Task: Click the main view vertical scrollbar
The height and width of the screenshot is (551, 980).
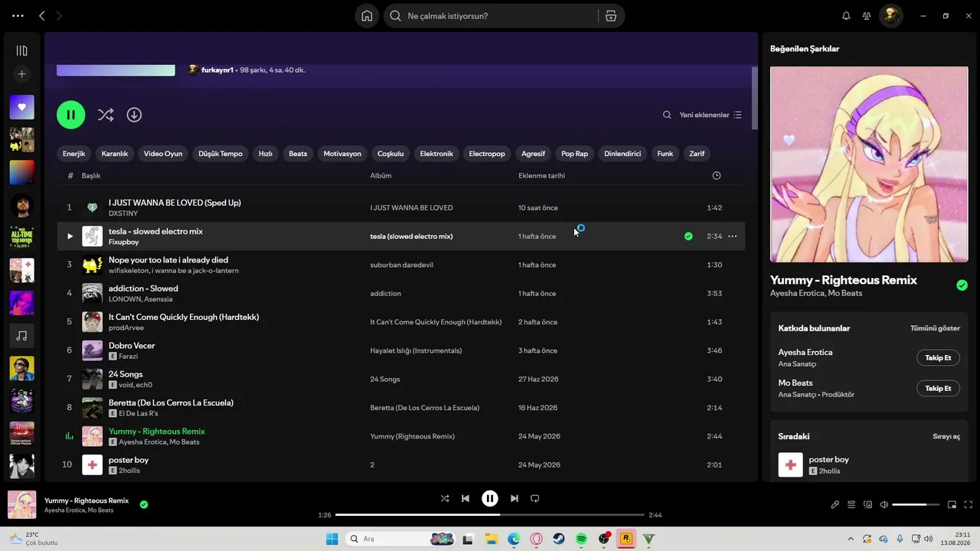Action: click(755, 98)
